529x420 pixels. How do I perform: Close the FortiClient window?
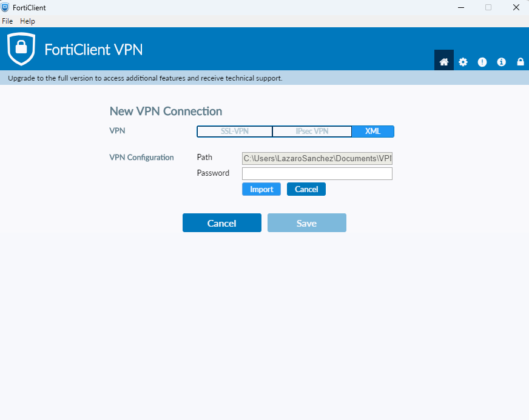[516, 7]
